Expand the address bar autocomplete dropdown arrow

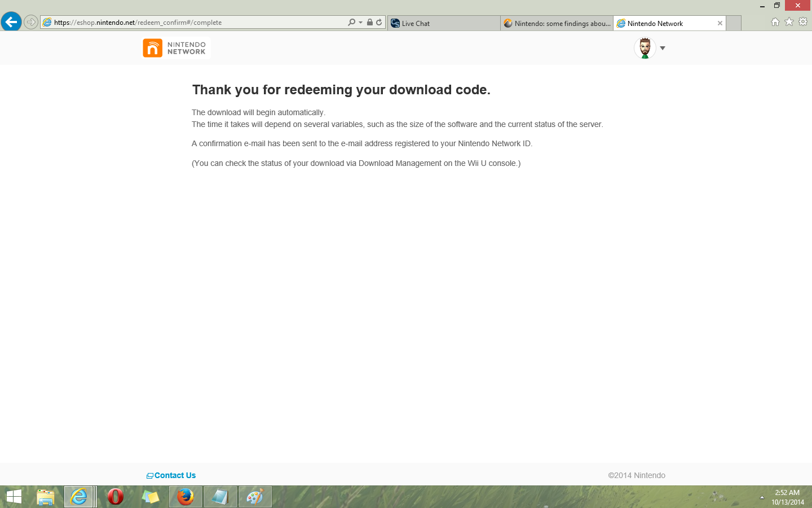tap(360, 23)
